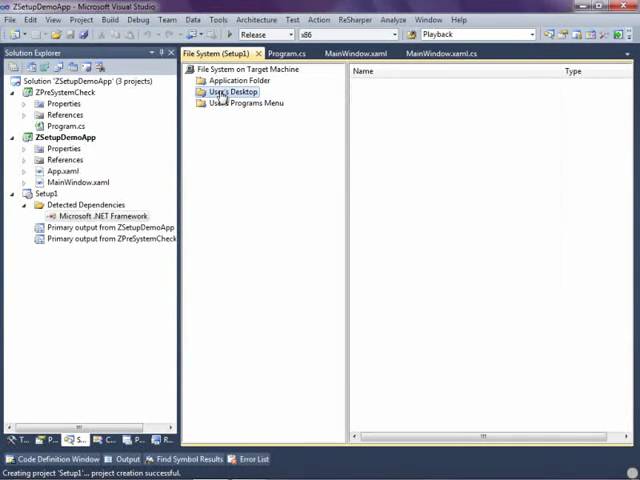Collapse the Setup1 project node
Screen dimensions: 640x480
coord(13,194)
